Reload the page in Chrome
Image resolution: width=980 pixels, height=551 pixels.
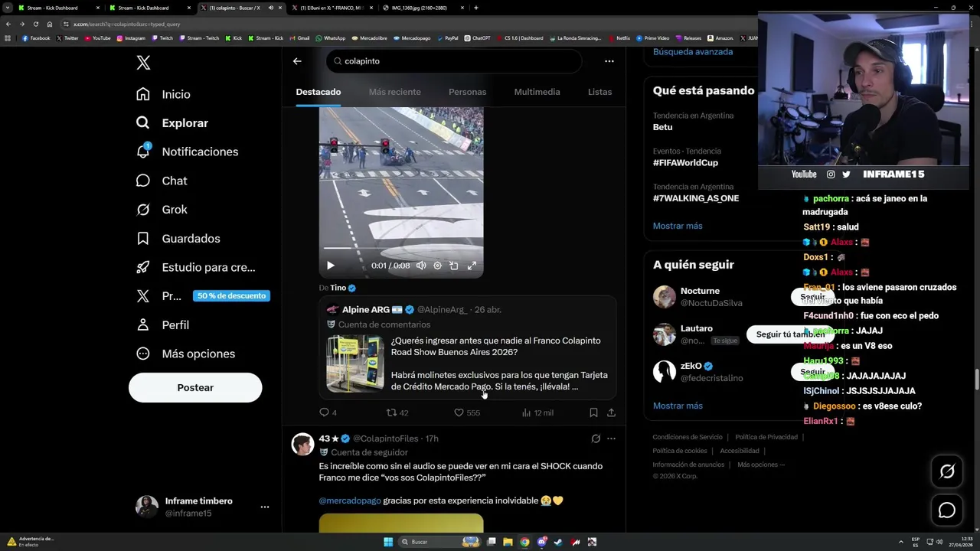[x=35, y=24]
